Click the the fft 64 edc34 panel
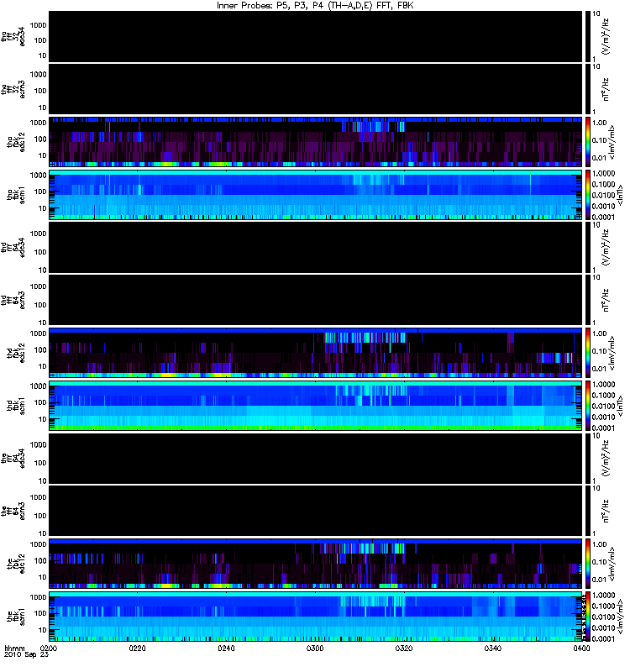Screen dimensions: 630x672 point(316,458)
